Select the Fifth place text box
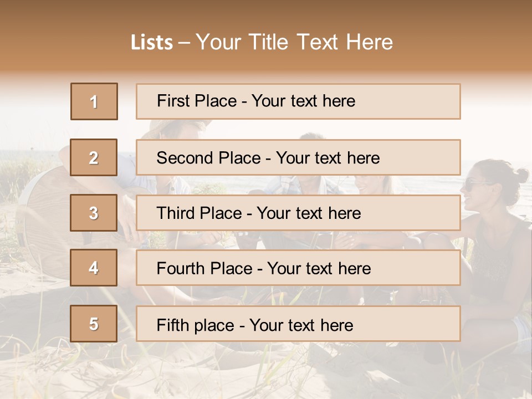The height and width of the screenshot is (399, 532). [298, 324]
